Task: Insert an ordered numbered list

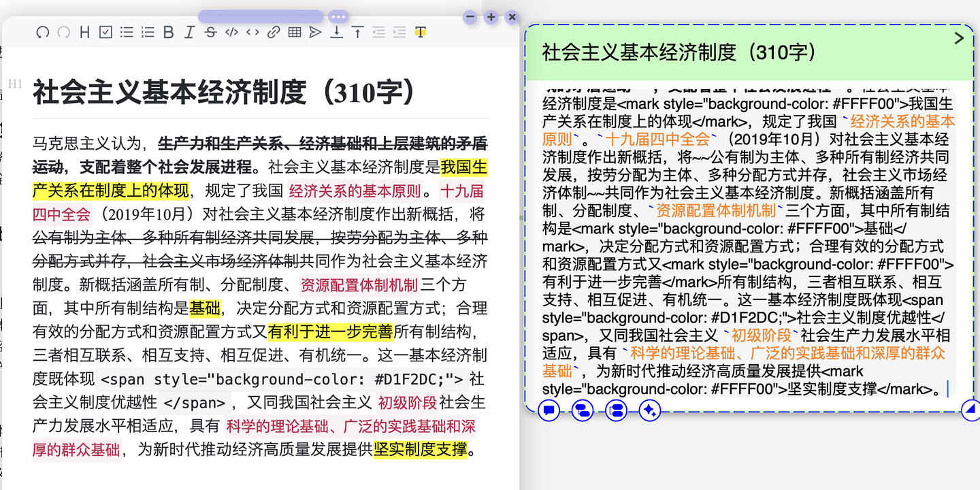Action: [x=148, y=32]
